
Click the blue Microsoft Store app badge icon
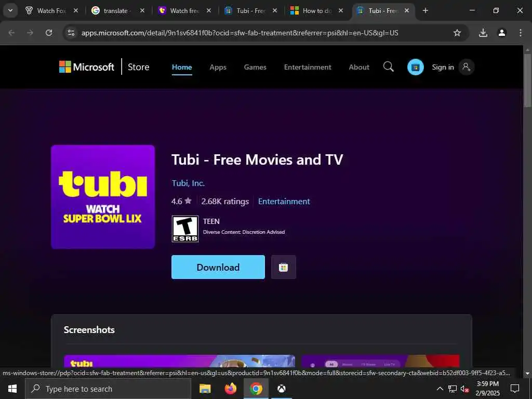pyautogui.click(x=415, y=67)
